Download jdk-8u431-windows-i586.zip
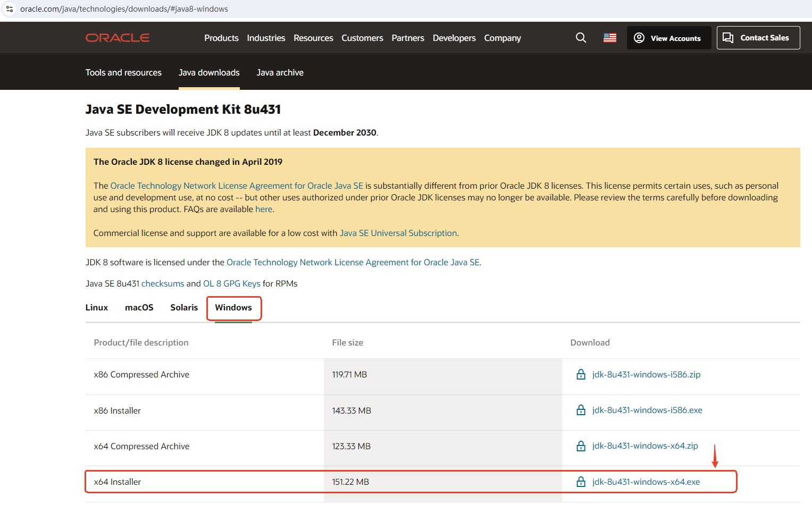This screenshot has height=513, width=812. tap(646, 374)
